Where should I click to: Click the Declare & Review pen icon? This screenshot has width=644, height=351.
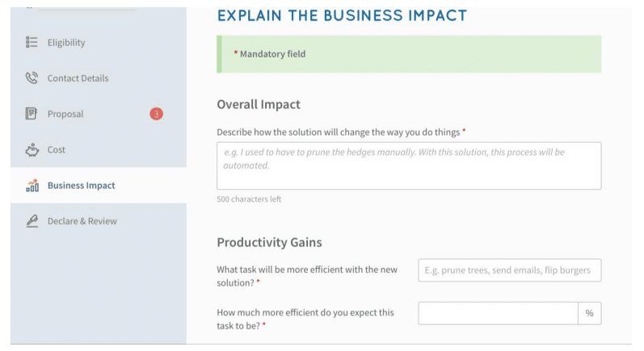(32, 221)
